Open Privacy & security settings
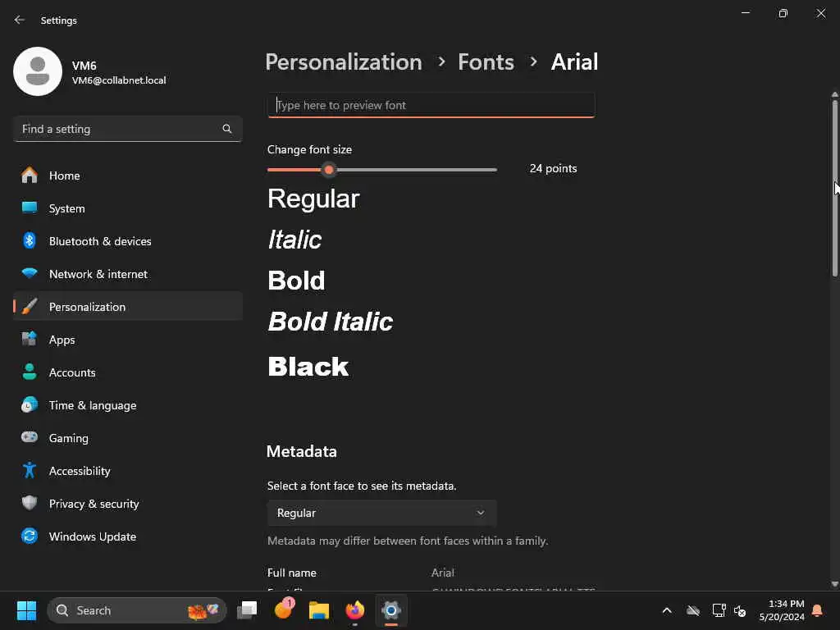 coord(127,503)
